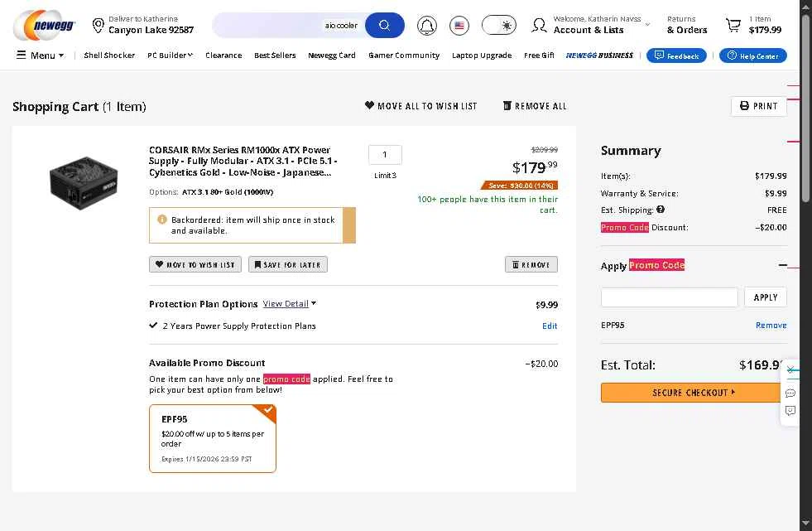The image size is (812, 531).
Task: Open the chat bubble side icon
Action: pos(790,393)
